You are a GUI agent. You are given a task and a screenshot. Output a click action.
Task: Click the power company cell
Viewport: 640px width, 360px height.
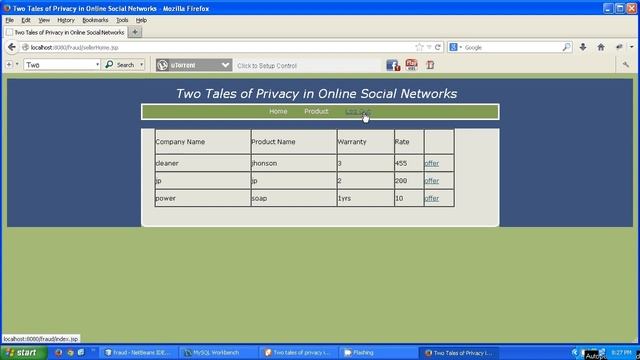(203, 198)
